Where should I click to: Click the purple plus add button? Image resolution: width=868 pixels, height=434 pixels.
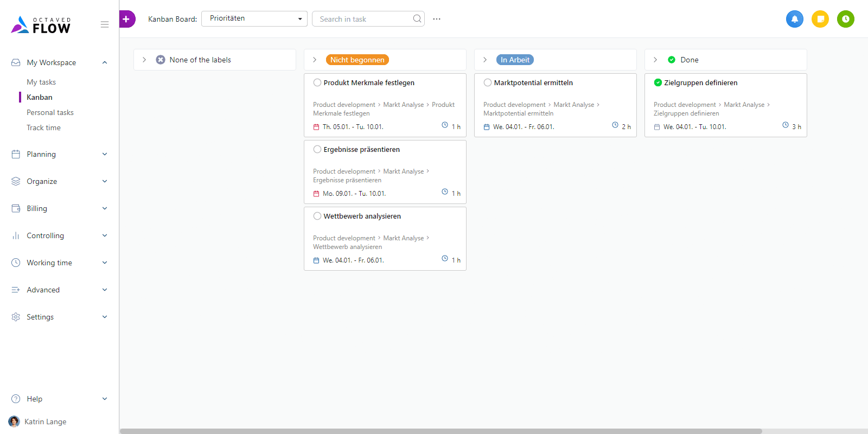click(126, 19)
